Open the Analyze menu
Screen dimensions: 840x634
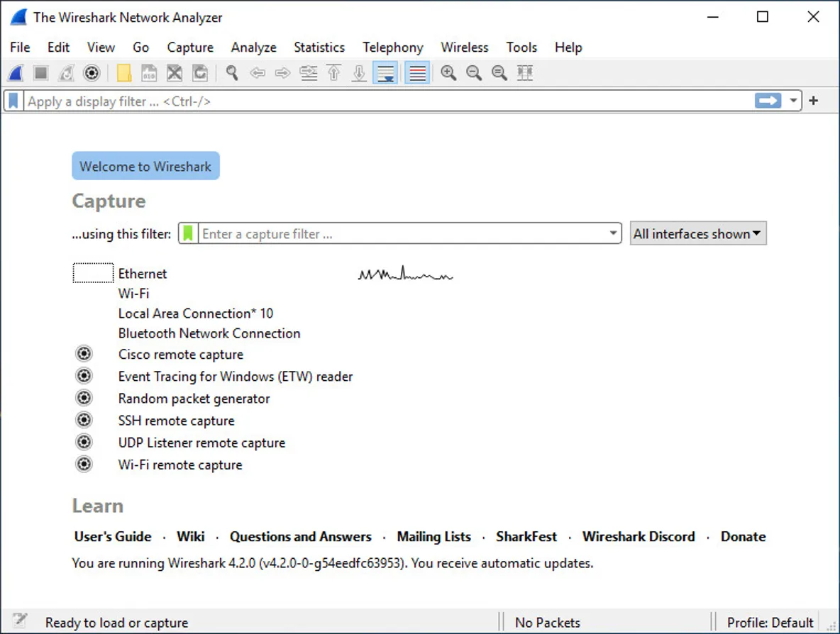click(x=253, y=48)
